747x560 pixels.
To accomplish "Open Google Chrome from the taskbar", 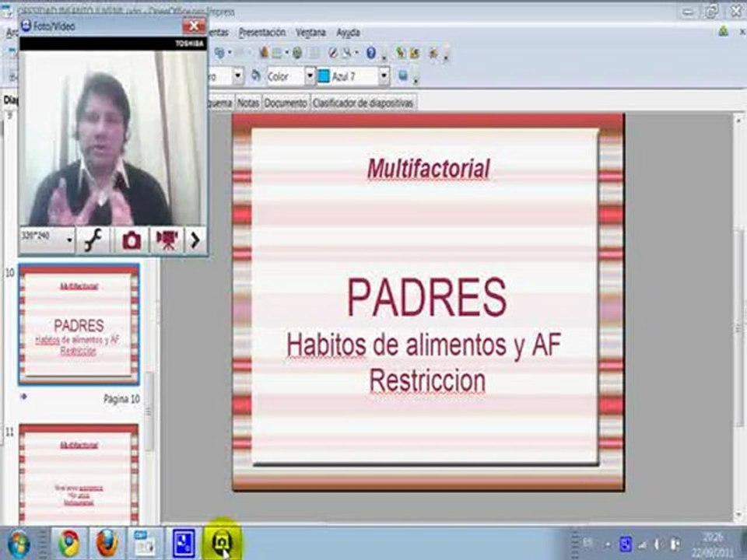I will 69,544.
